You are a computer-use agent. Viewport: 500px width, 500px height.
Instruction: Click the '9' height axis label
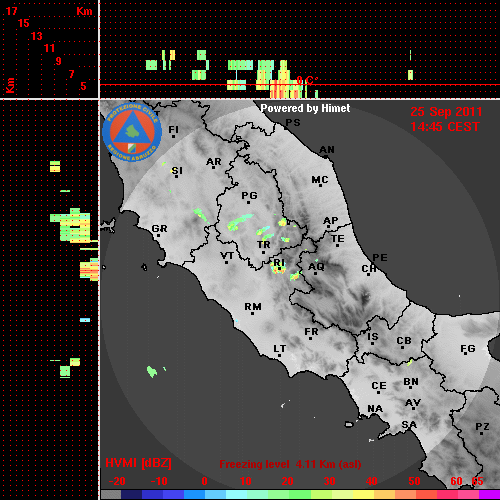(59, 61)
